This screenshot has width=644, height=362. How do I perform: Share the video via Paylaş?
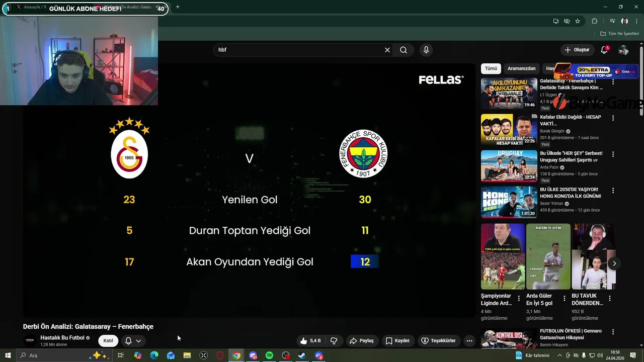[362, 341]
